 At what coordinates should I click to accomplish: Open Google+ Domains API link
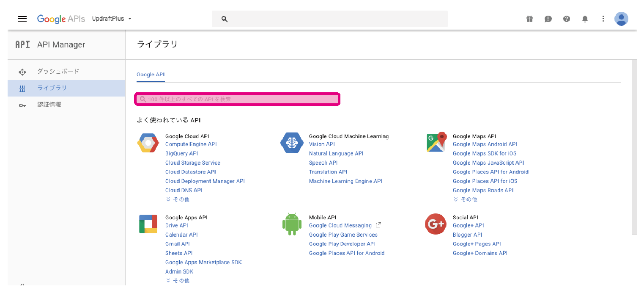pos(480,253)
